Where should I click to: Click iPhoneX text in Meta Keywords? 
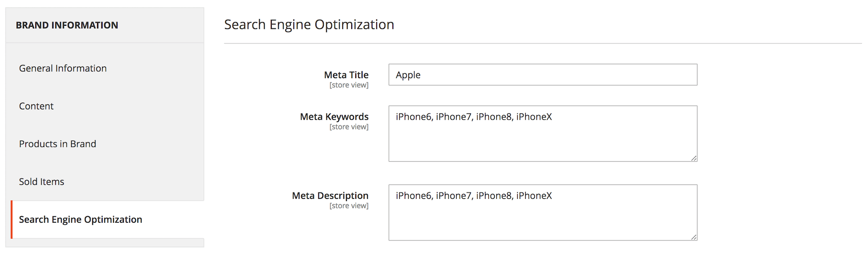pos(534,117)
